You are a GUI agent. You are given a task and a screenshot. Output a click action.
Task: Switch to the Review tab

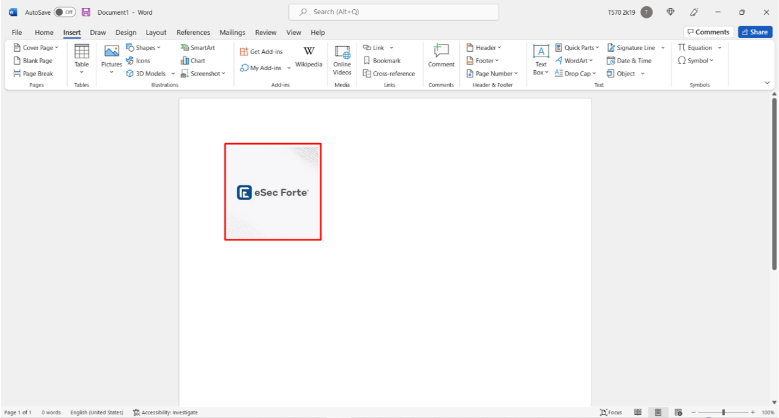[266, 32]
